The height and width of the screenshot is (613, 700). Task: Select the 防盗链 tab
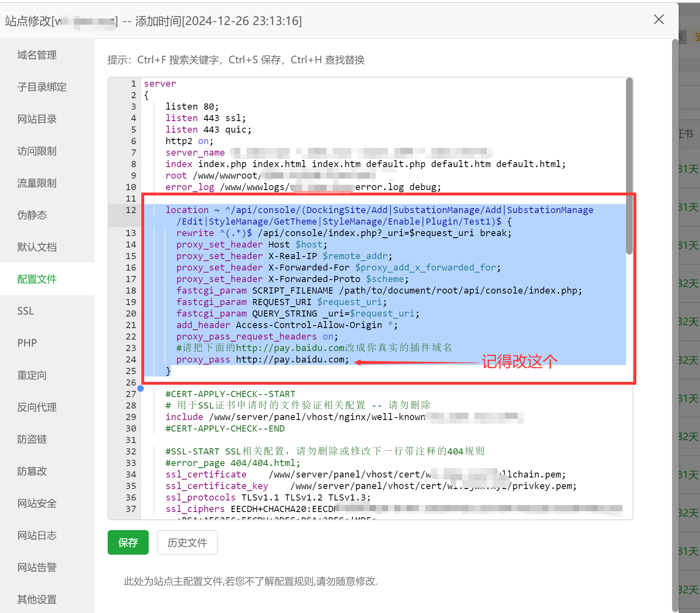(x=32, y=439)
